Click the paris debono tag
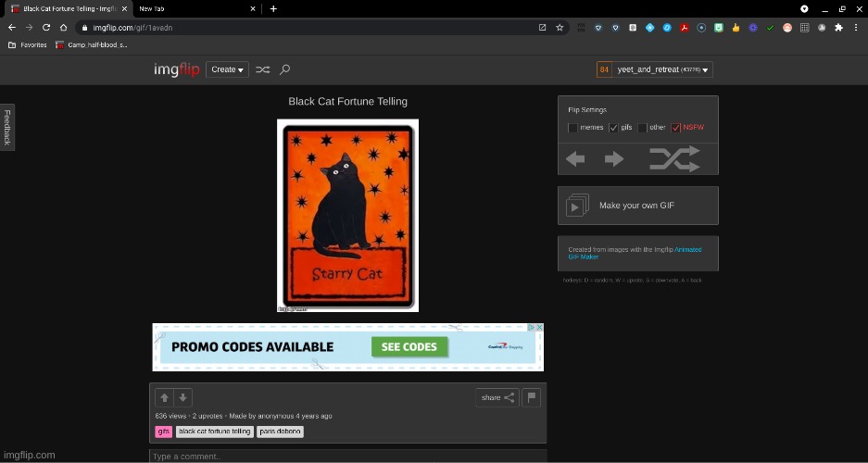 (x=280, y=432)
